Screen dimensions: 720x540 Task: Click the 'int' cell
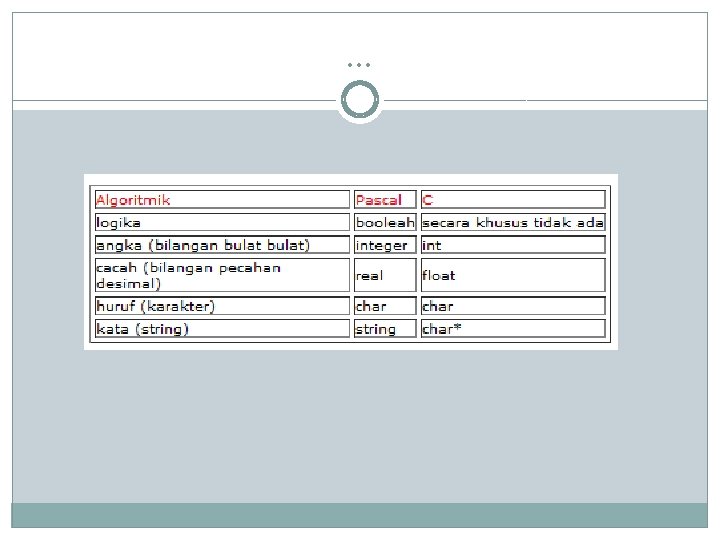click(513, 245)
